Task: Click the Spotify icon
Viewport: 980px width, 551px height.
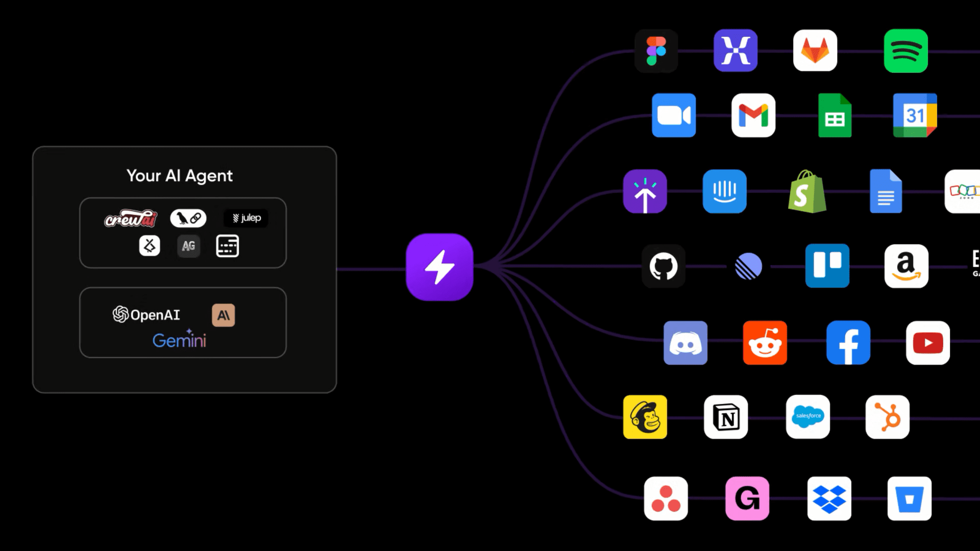Action: (x=906, y=51)
